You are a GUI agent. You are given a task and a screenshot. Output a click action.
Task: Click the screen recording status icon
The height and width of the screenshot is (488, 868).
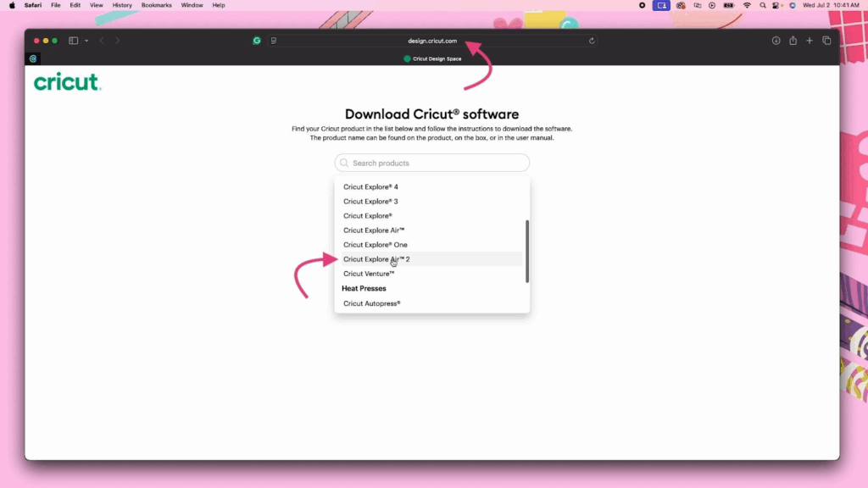[x=643, y=6]
